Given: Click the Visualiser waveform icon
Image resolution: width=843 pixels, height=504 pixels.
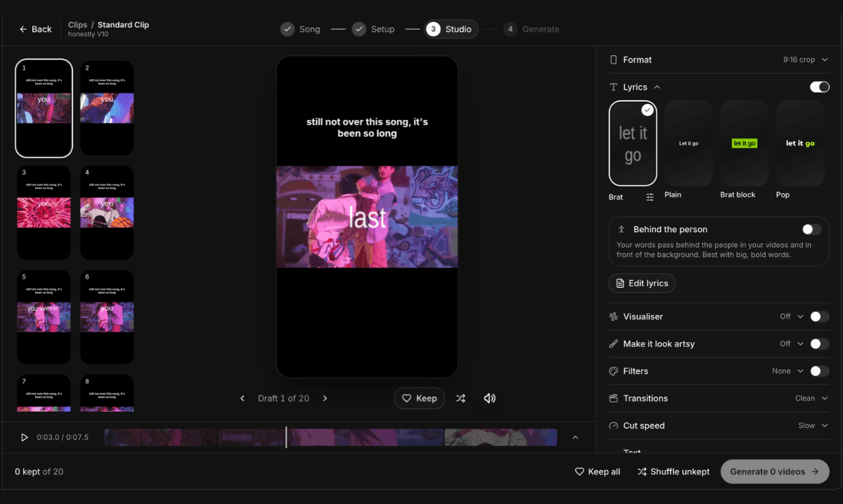Looking at the screenshot, I should [613, 316].
